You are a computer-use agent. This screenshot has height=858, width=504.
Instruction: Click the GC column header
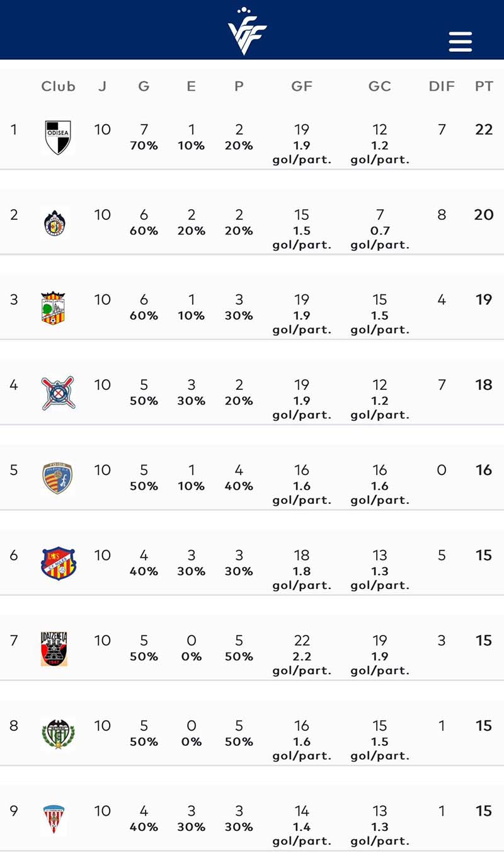coord(380,86)
